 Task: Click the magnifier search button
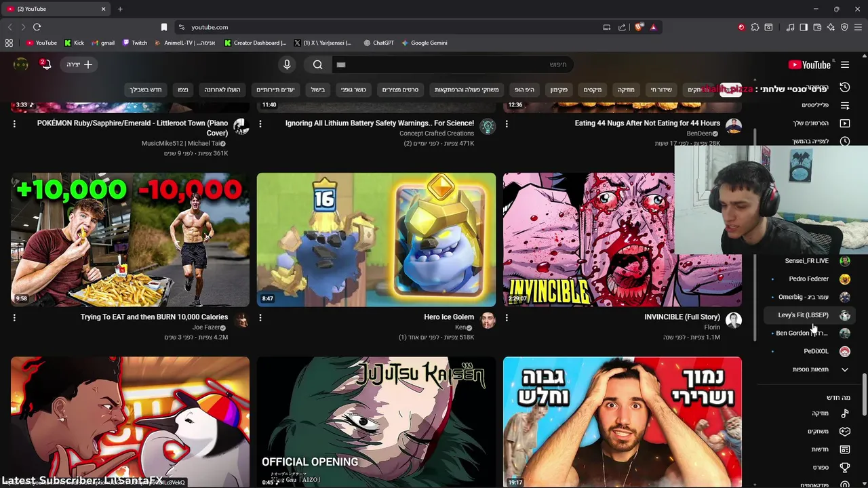(x=318, y=64)
